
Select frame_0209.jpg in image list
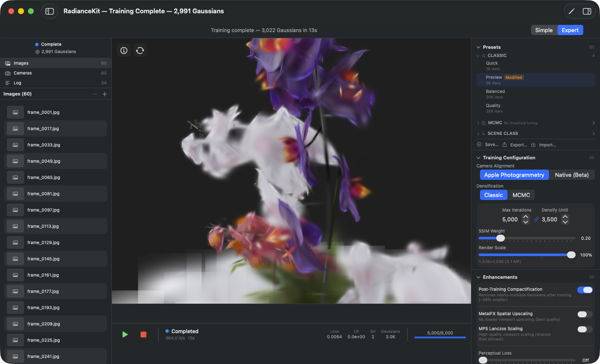pos(56,324)
